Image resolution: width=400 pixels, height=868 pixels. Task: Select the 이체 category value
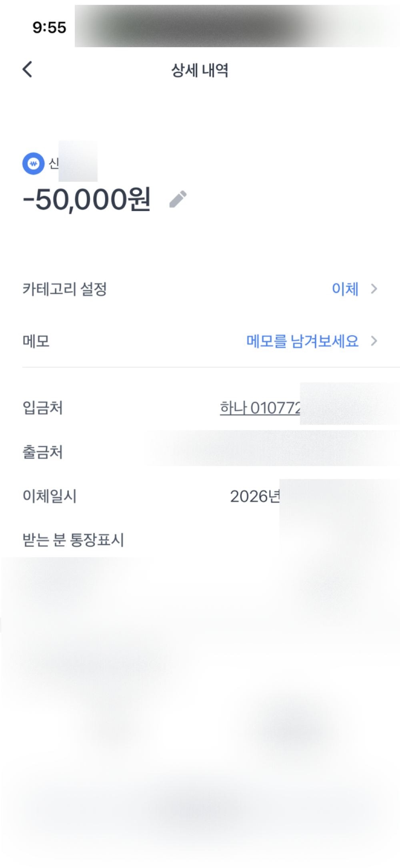pos(345,289)
